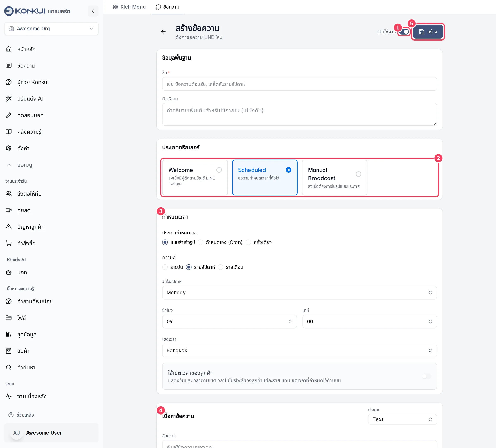Image resolution: width=496 pixels, height=448 pixels.
Task: Click the สร้าง create button
Action: (x=428, y=32)
